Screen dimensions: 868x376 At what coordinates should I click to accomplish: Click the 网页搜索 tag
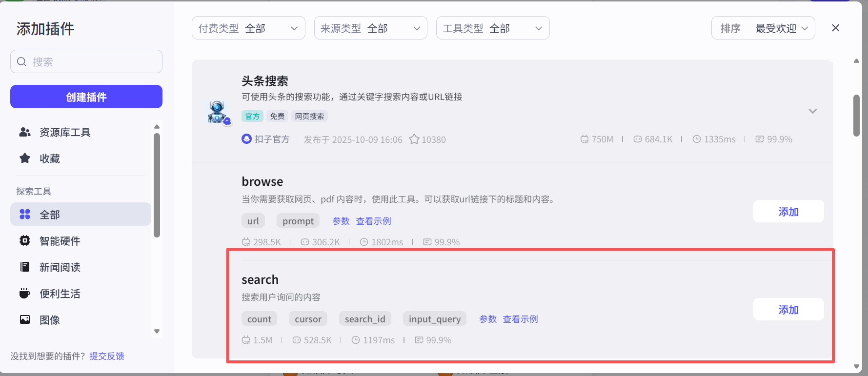(x=309, y=116)
